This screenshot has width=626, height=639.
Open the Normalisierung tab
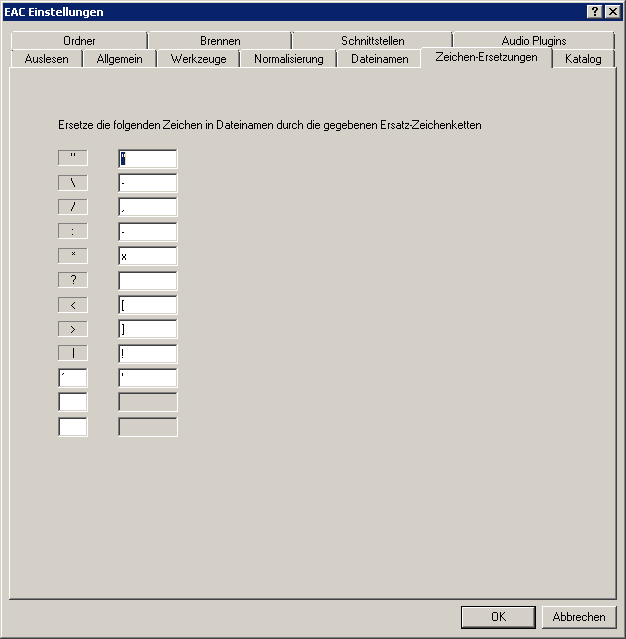tap(288, 59)
